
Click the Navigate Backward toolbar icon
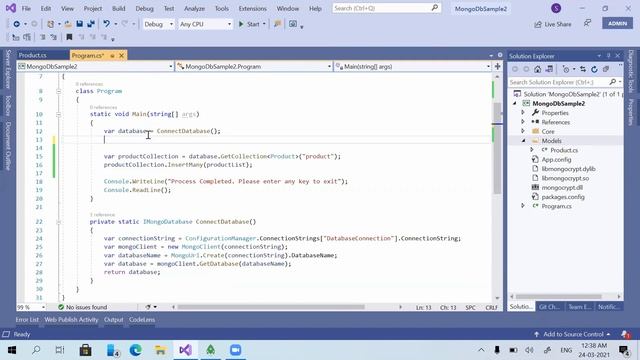(16, 24)
